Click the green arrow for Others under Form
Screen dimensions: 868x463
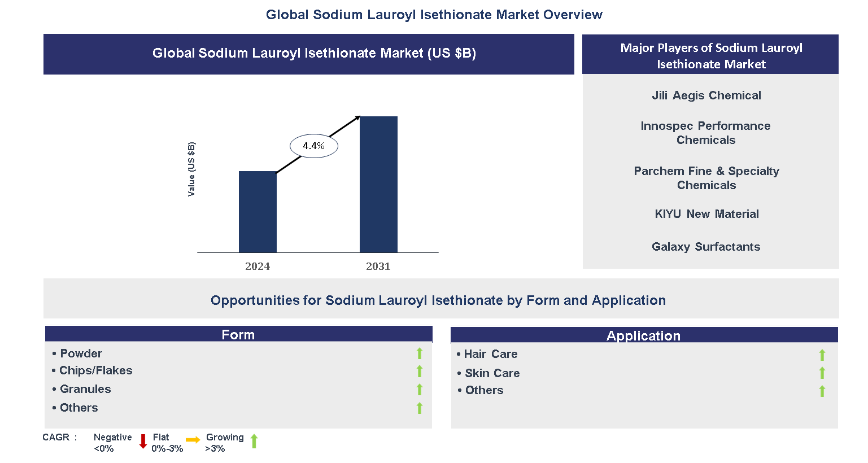pos(420,408)
